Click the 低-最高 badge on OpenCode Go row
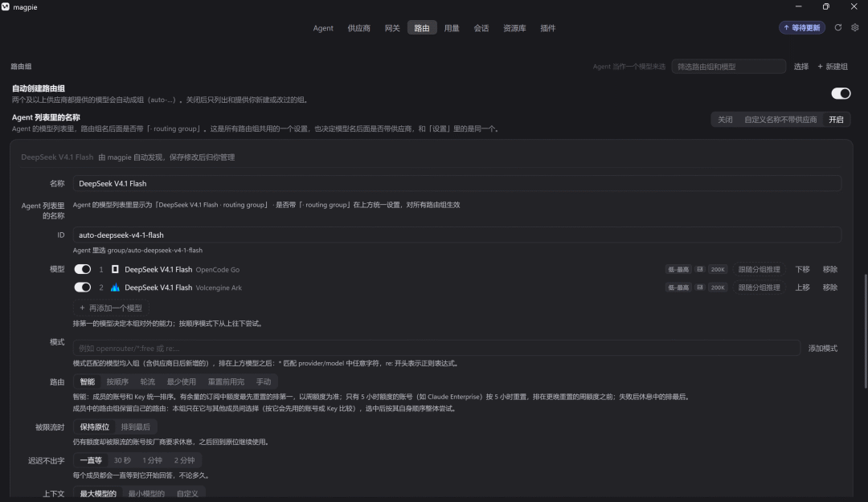Viewport: 868px width, 502px height. 678,270
